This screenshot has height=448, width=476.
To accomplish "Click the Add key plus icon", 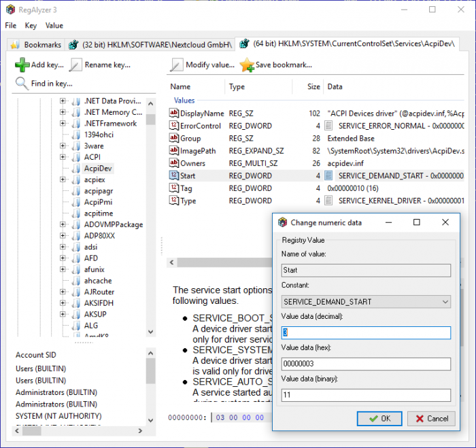I will tap(22, 65).
